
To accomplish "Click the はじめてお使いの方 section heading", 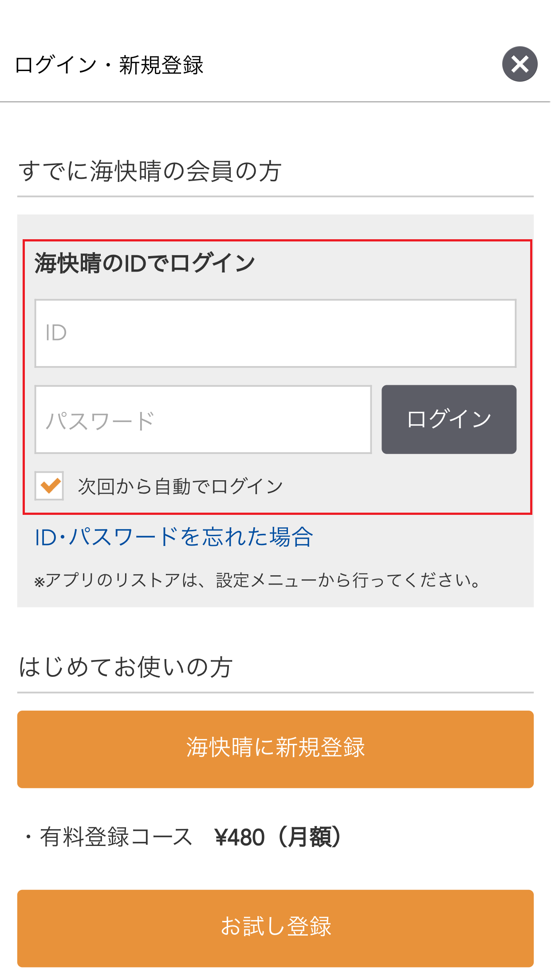I will (126, 667).
